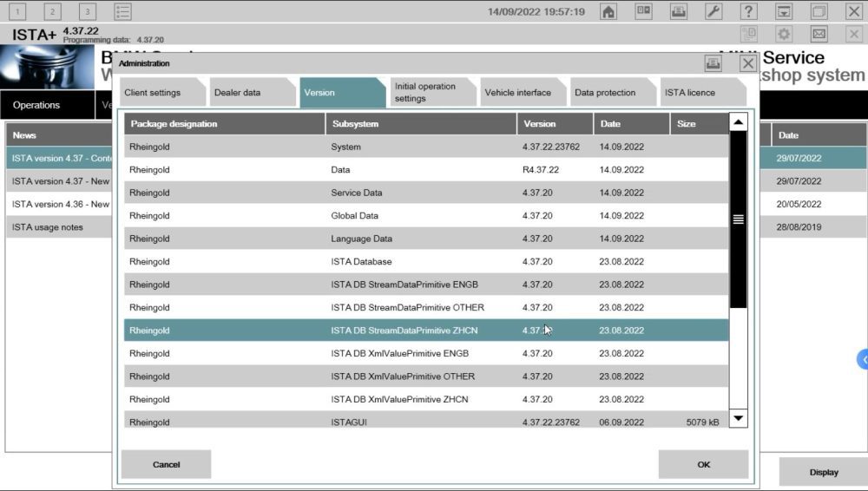Confirm with the OK button
This screenshot has height=491, width=868.
[704, 464]
